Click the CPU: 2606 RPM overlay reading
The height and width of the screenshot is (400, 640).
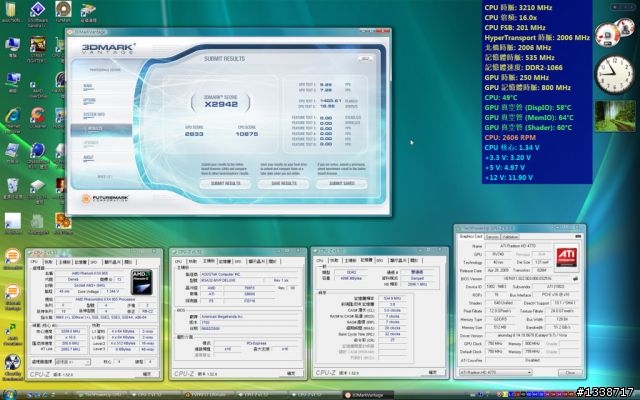510,138
